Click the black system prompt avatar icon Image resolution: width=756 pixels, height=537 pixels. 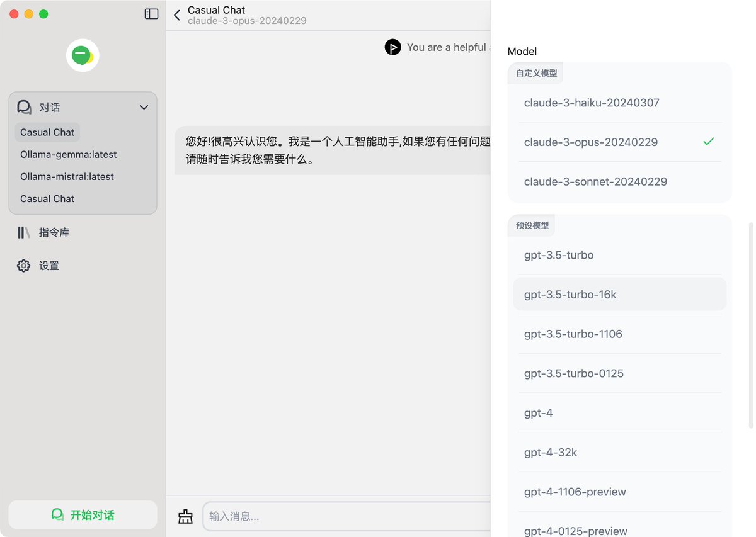click(393, 47)
